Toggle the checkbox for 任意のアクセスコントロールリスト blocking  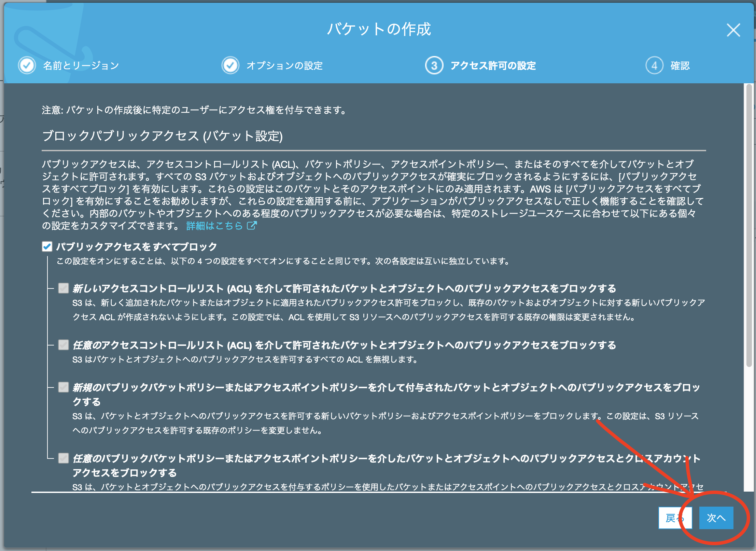[63, 345]
